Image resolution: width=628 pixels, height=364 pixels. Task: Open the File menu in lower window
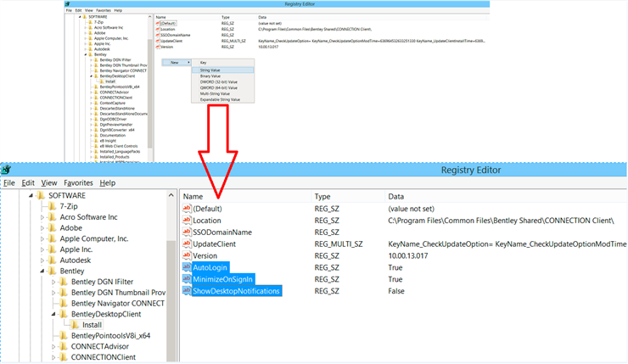click(9, 182)
